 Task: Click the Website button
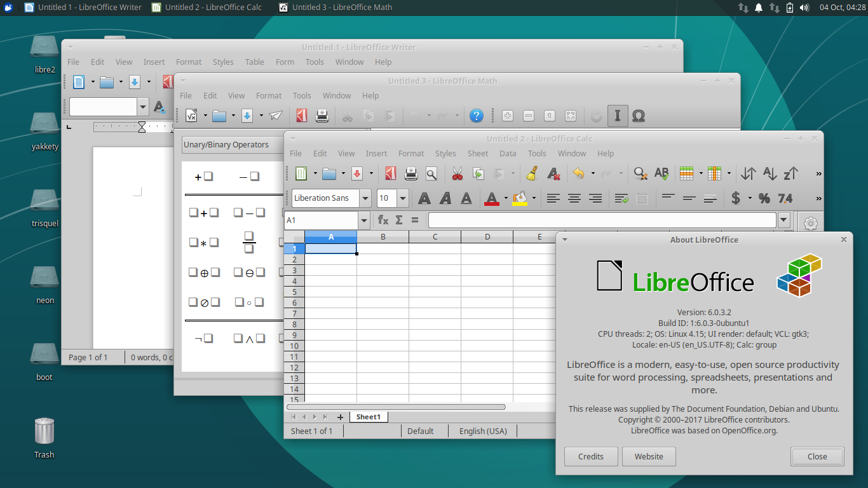point(649,456)
